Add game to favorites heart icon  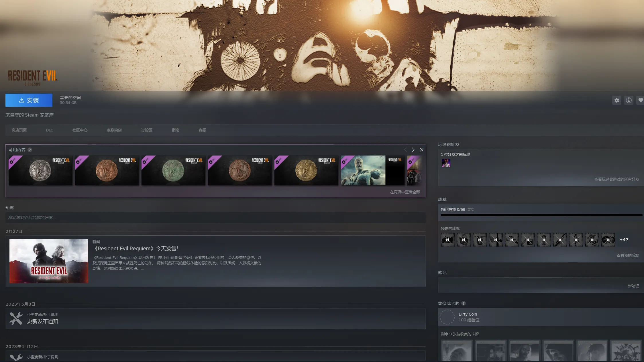click(x=641, y=100)
